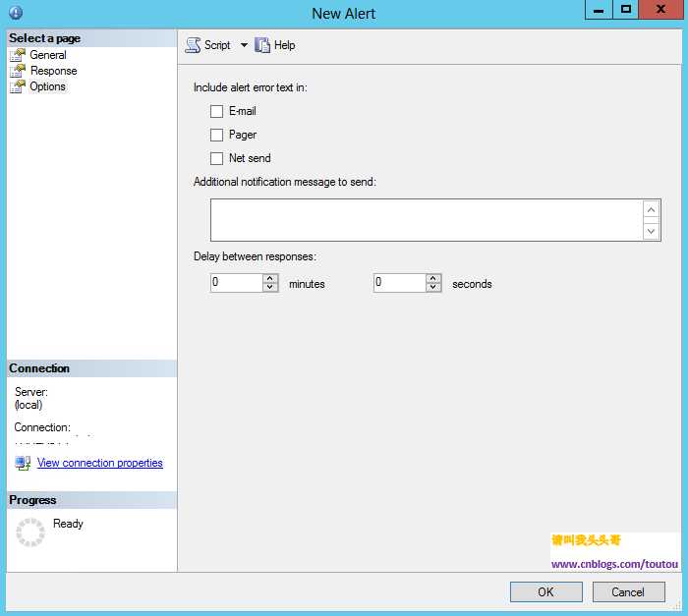Click the seconds delay input field
The width and height of the screenshot is (688, 616).
tap(400, 283)
